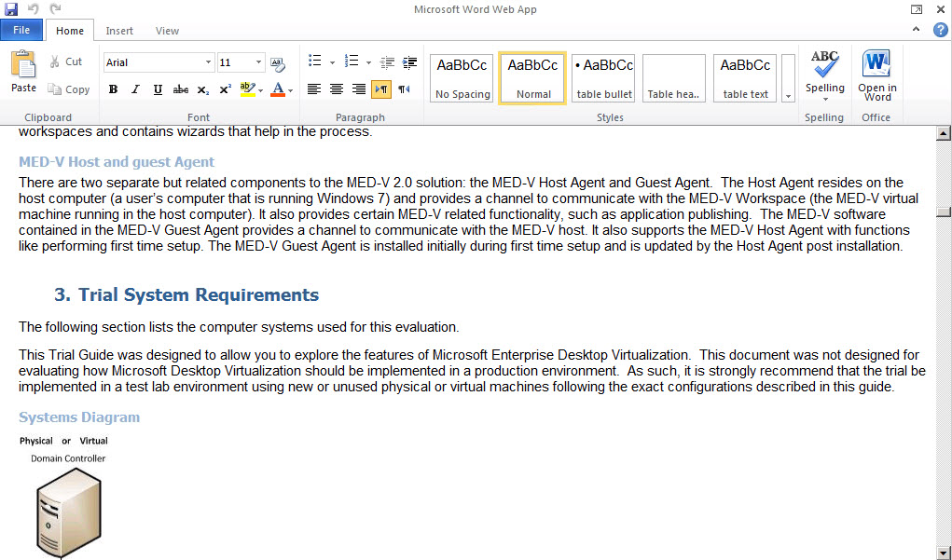Insert a numbered list
This screenshot has width=952, height=560.
click(x=351, y=61)
